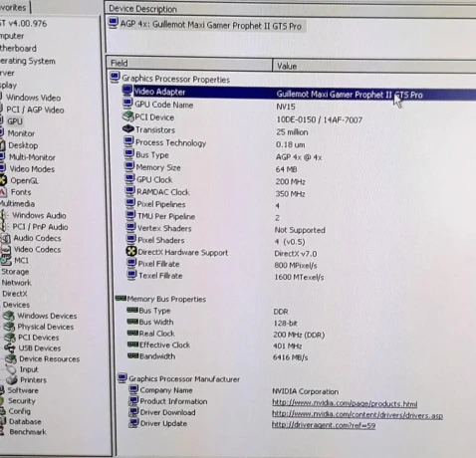Open the NVIDIA drivers.asp download link
The width and height of the screenshot is (476, 458).
coord(357,415)
